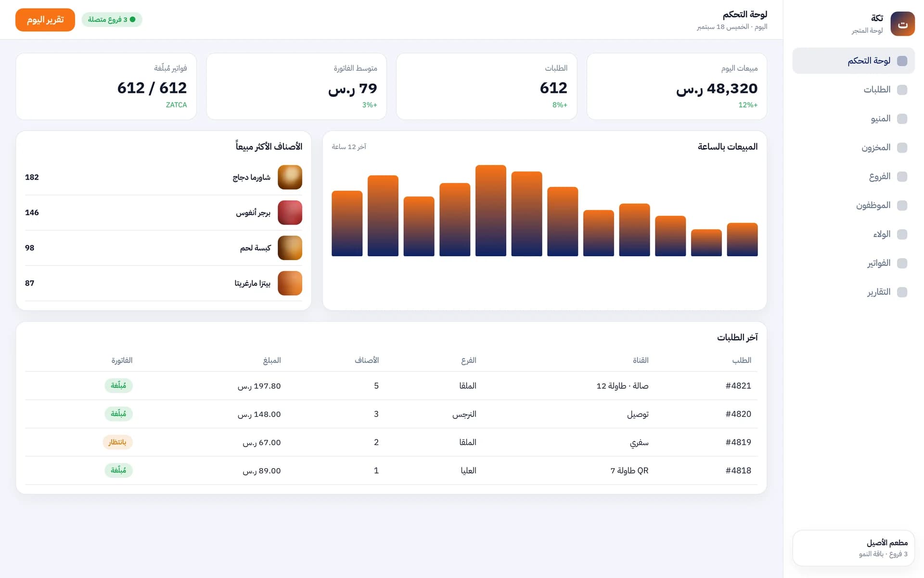Open the المنيو sidebar section
924x578 pixels.
point(853,118)
